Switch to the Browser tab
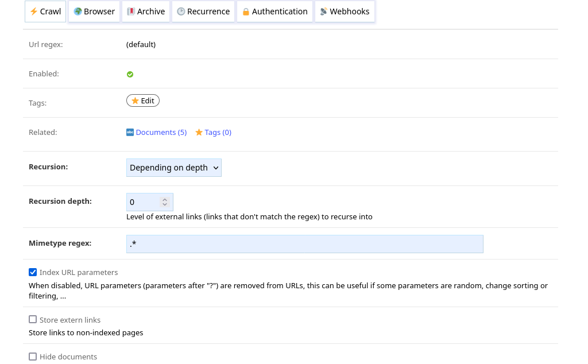Viewport: 588px width, 364px height. point(94,11)
